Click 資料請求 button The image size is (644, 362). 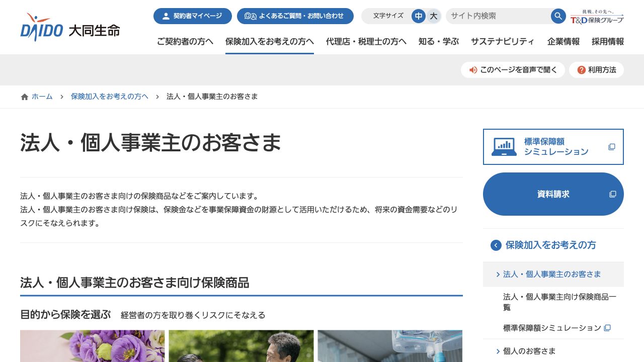tap(553, 194)
